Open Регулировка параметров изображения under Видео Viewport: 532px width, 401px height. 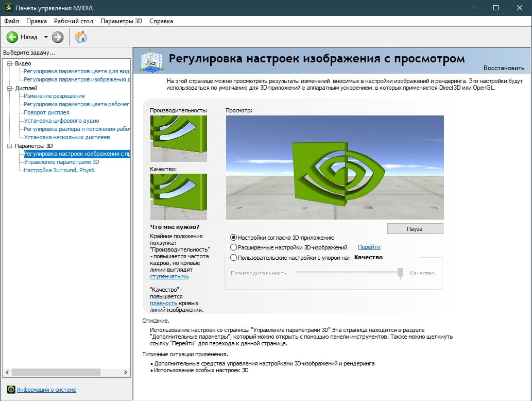point(76,79)
